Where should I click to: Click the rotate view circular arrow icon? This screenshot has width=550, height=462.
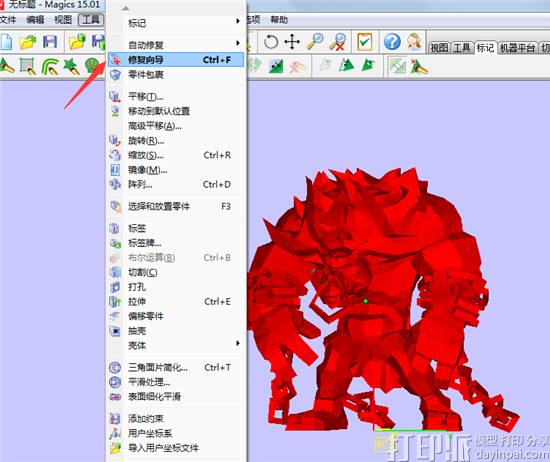pyautogui.click(x=271, y=42)
